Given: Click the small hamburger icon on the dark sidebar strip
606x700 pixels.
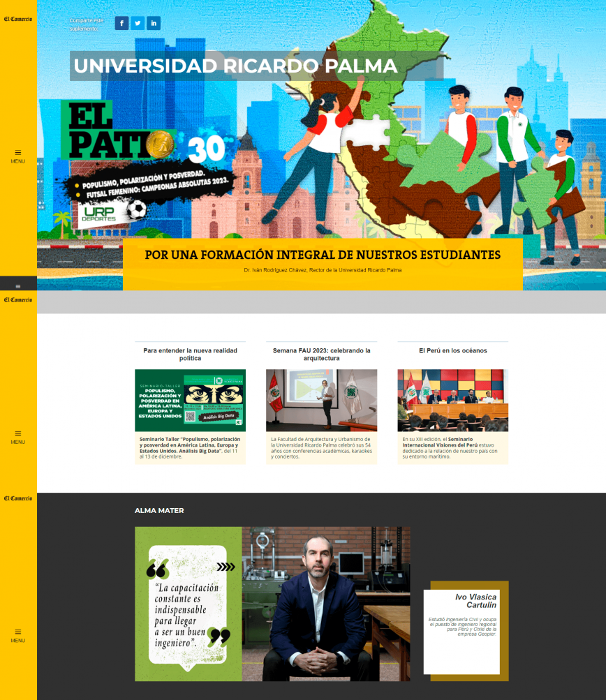Looking at the screenshot, I should 18,286.
